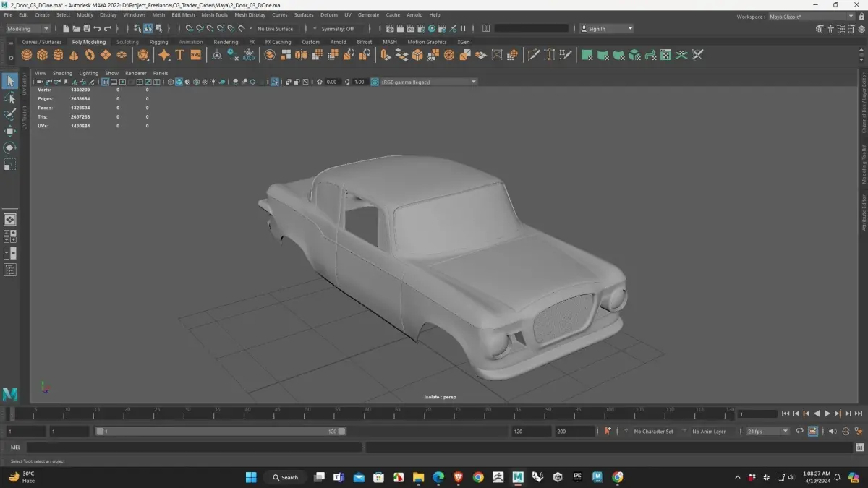Image resolution: width=868 pixels, height=488 pixels.
Task: Click the Rotate tool in the toolbox
Action: click(10, 147)
